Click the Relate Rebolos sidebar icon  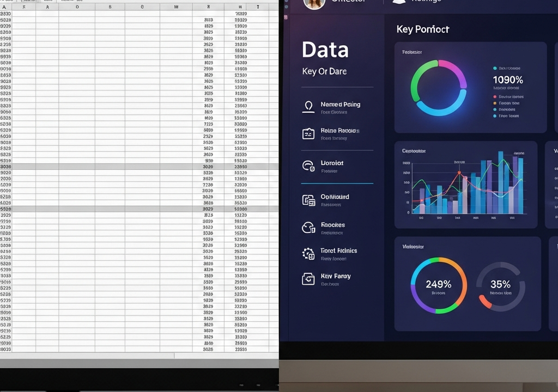308,134
